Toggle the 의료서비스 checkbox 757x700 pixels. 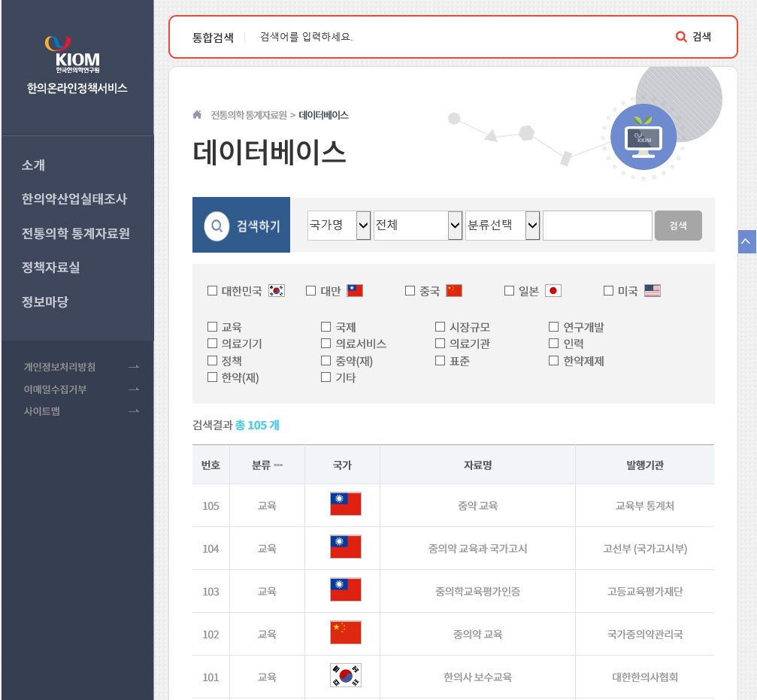326,344
